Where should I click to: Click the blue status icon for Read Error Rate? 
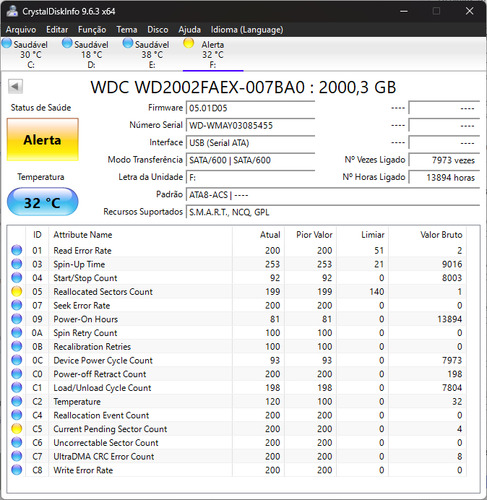17,250
